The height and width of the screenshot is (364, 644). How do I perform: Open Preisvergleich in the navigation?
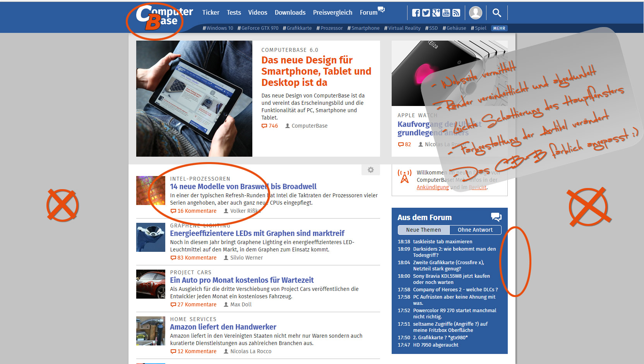(333, 12)
